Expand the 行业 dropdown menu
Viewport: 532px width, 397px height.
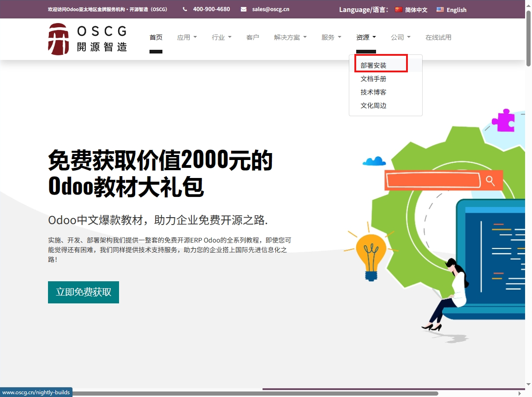point(221,37)
